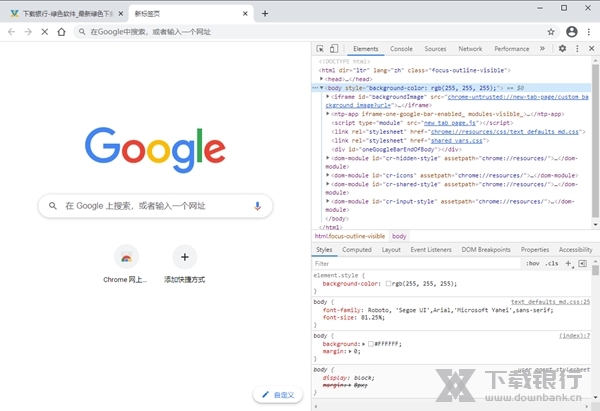Focus the Styles Filter field
The height and width of the screenshot is (411, 600).
[x=416, y=263]
